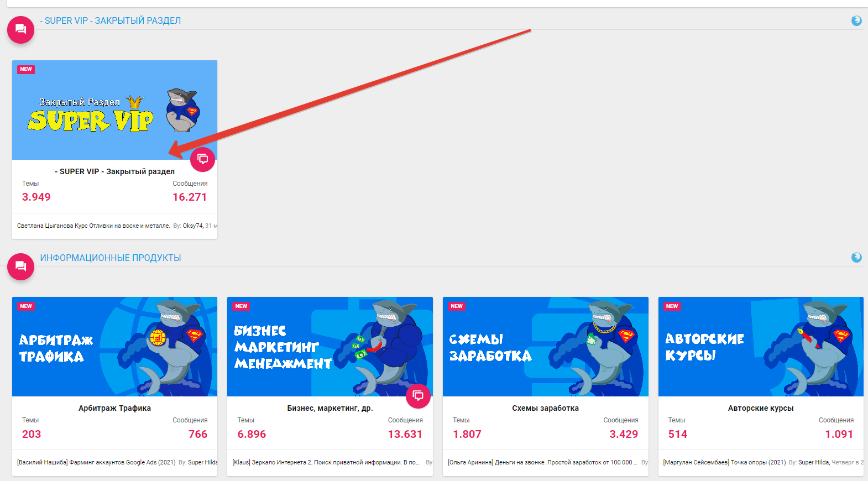868x481 pixels.
Task: Open the Авторские курсы forum title link
Action: coord(761,408)
